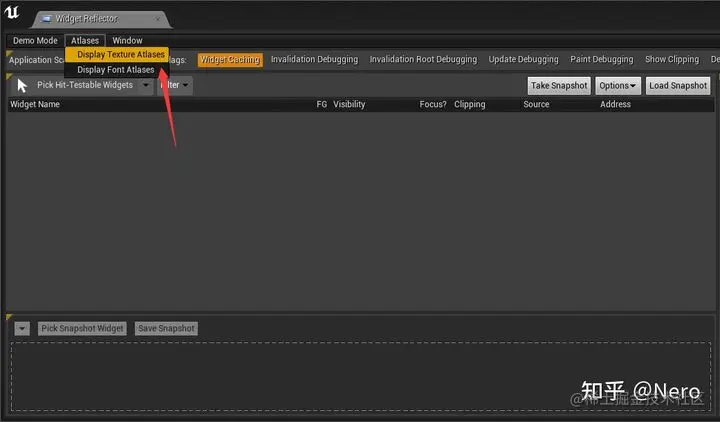Screen dimensions: 720x422
Task: Click the Visibility column header
Action: coord(349,104)
